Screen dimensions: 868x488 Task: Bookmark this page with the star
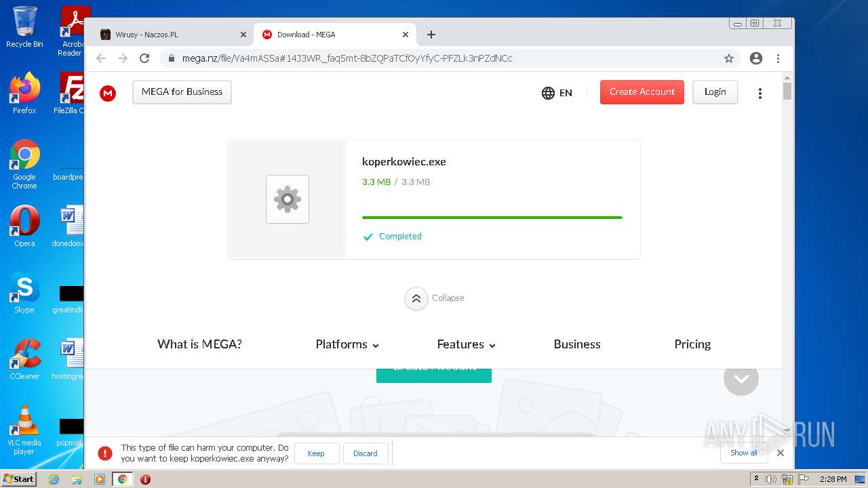pyautogui.click(x=729, y=58)
